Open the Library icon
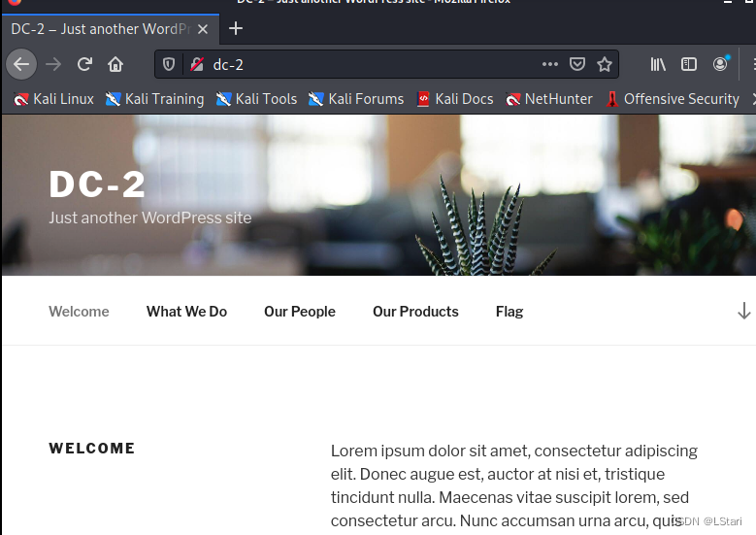This screenshot has width=756, height=535. pos(658,64)
